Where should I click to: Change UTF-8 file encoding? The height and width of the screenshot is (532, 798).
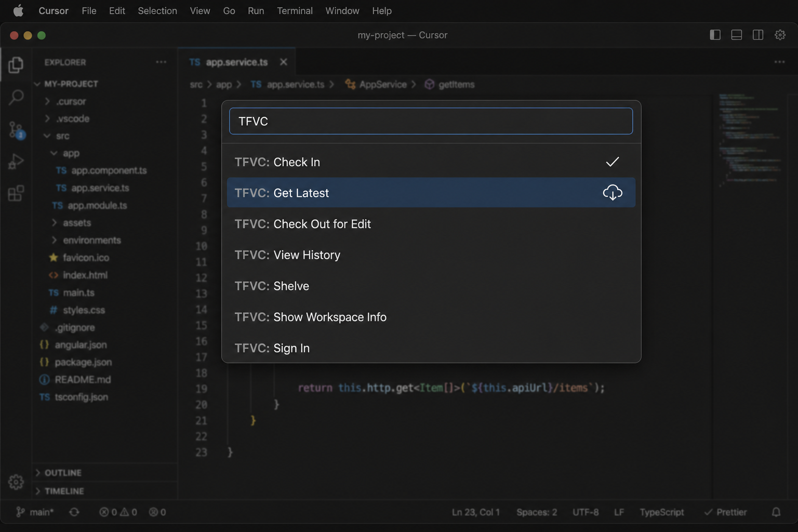click(586, 512)
